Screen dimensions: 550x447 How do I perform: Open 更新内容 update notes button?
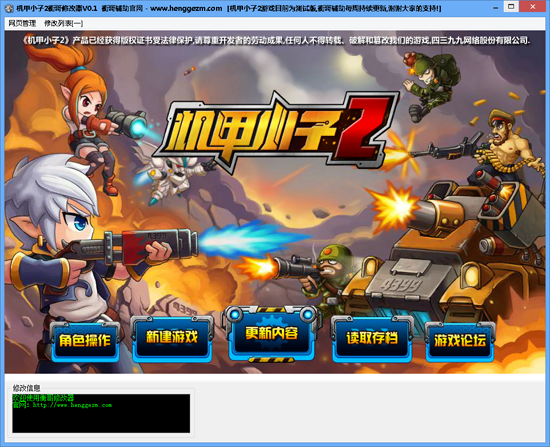271,334
